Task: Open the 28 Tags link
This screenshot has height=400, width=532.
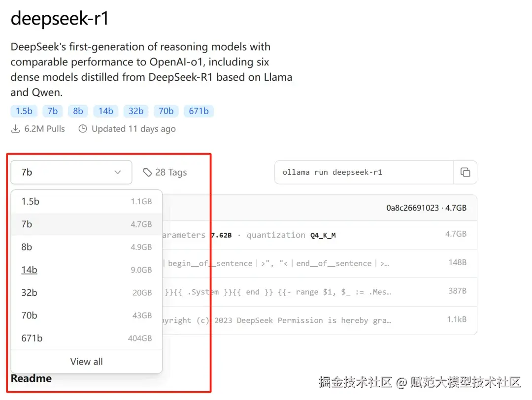Action: (x=165, y=173)
